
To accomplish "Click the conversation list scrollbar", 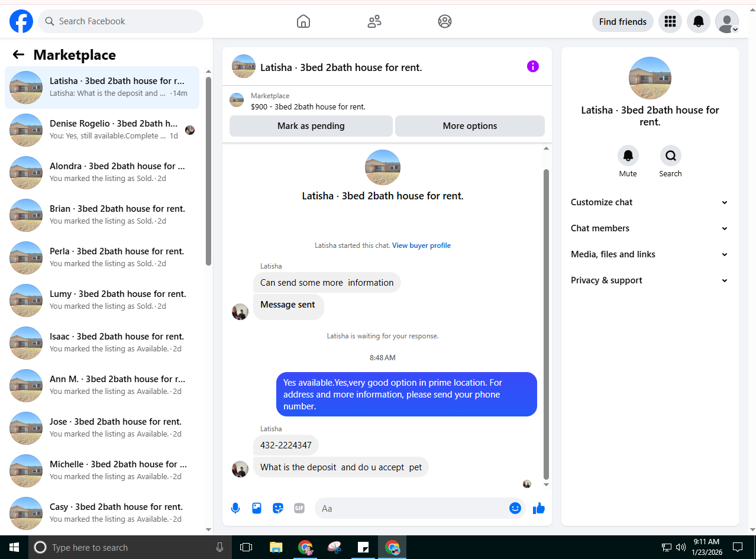I will point(208,172).
